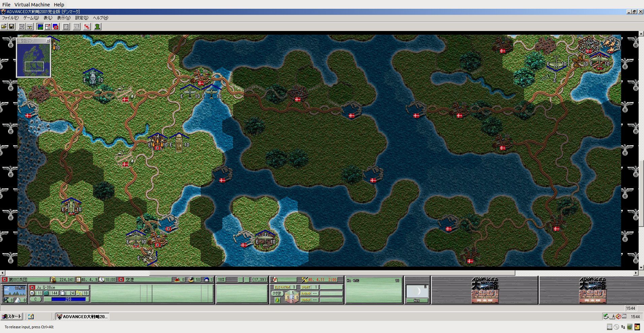Image resolution: width=644 pixels, height=333 pixels.
Task: Open the スタート start menu
Action: pos(11,316)
